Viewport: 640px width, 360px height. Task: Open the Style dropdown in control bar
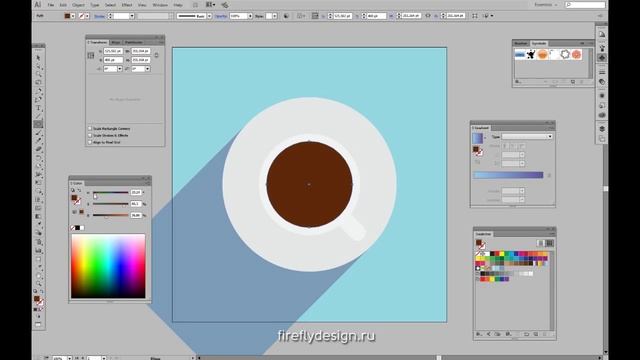(x=275, y=16)
